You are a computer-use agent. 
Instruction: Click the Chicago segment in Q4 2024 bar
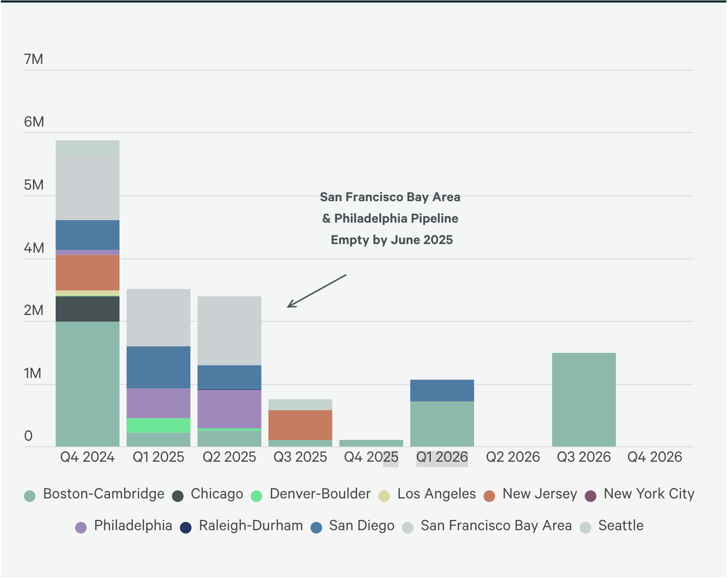point(87,309)
